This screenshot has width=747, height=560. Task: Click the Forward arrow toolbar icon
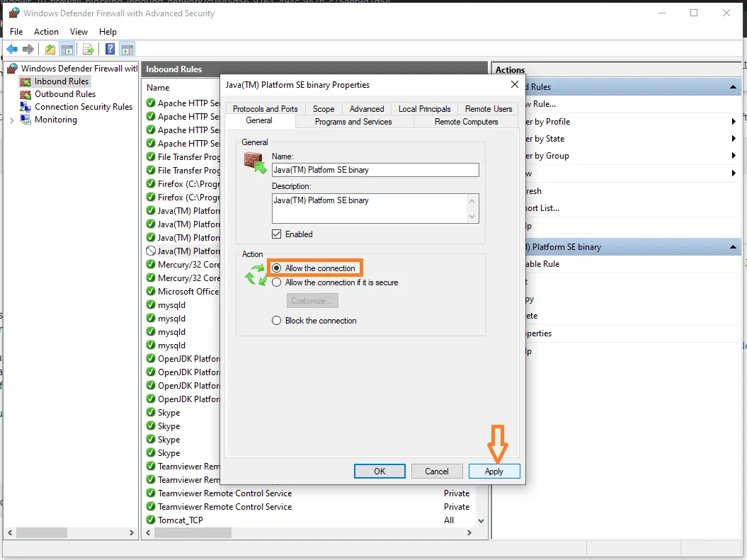point(28,49)
